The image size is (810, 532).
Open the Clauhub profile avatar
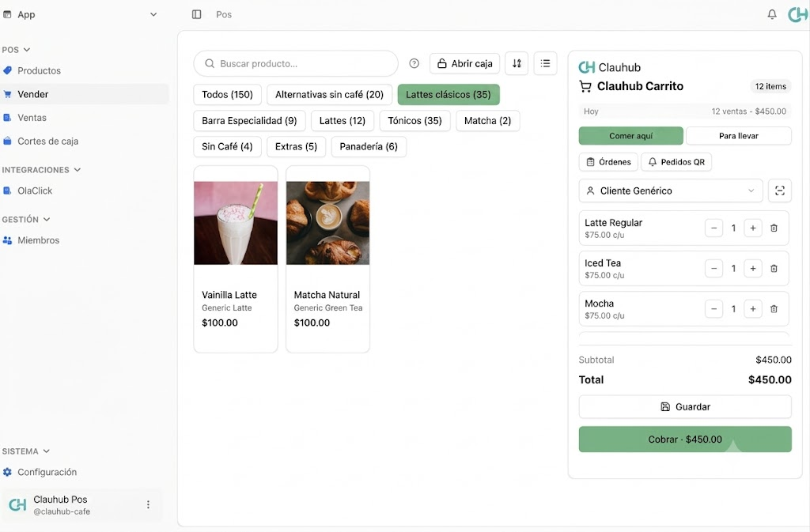pos(797,14)
